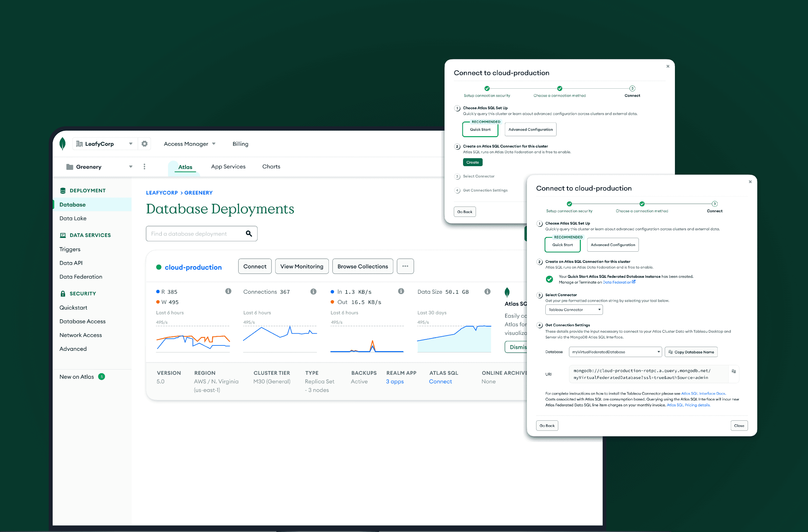This screenshot has height=532, width=808.
Task: Click the three-dot cluster options button
Action: [x=405, y=266]
